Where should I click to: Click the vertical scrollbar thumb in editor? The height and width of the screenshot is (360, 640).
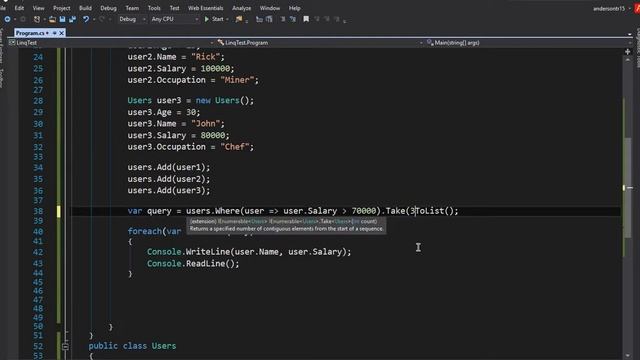627,188
